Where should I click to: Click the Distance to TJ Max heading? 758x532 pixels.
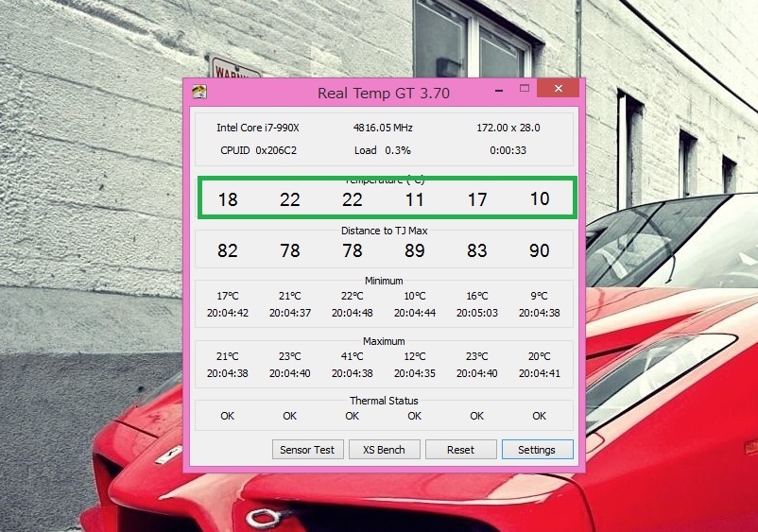click(x=385, y=231)
